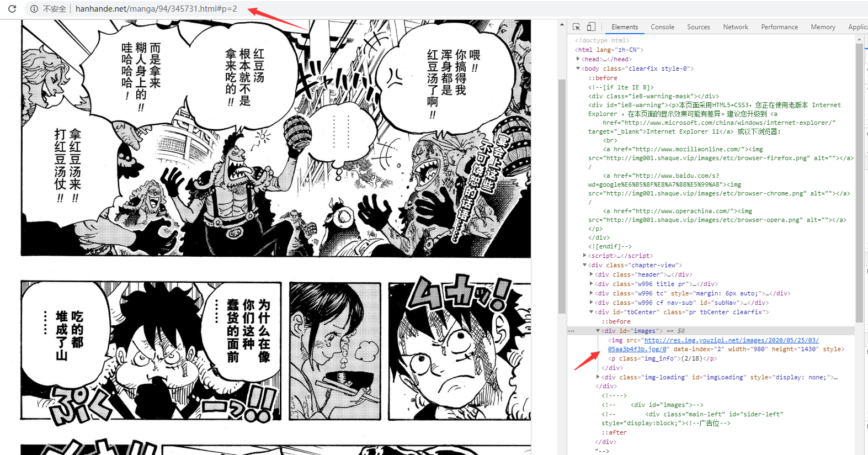Expand the w996 tc div node

[x=592, y=293]
